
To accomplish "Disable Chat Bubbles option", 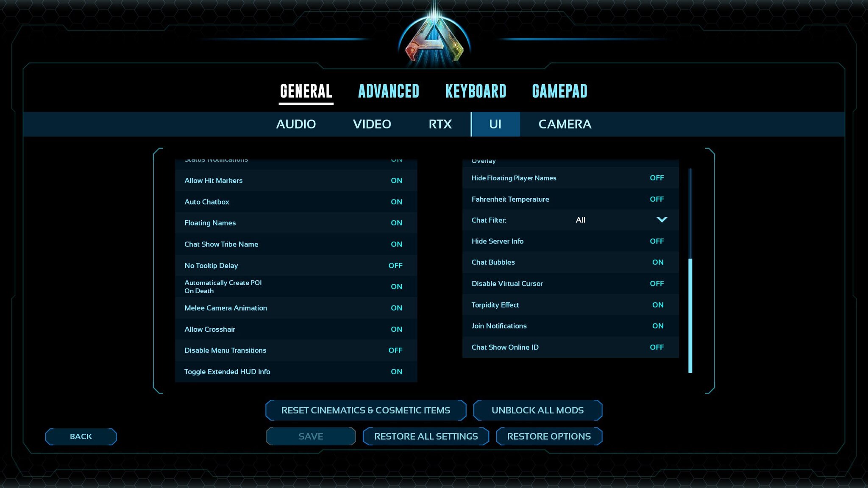I will 657,262.
